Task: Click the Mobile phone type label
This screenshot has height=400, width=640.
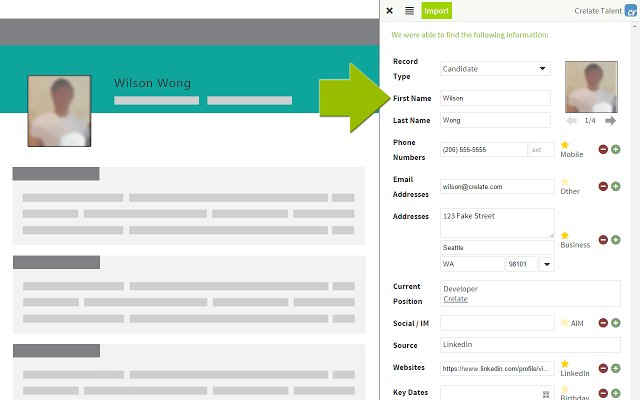Action: tap(571, 154)
